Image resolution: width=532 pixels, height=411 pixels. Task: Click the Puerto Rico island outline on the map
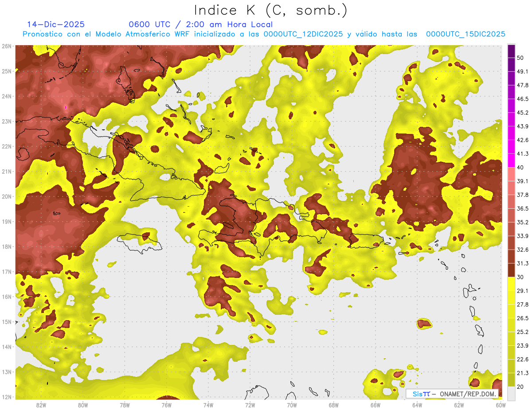point(366,241)
